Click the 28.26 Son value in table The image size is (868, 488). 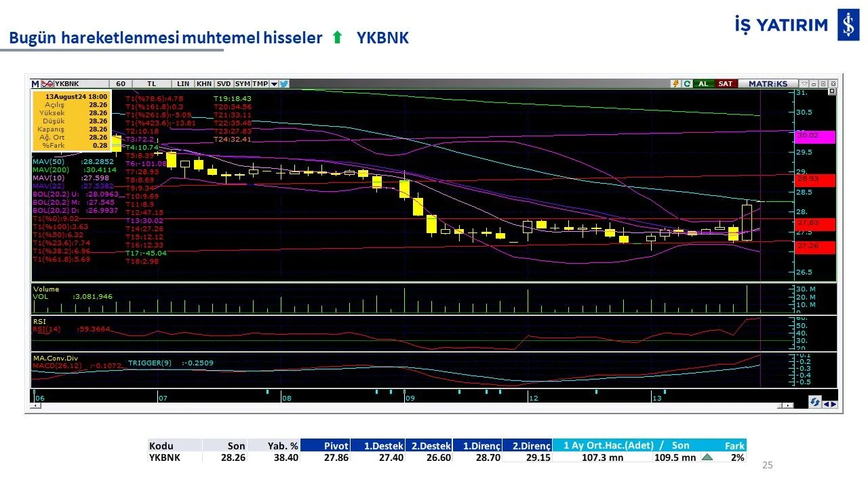coord(233,457)
